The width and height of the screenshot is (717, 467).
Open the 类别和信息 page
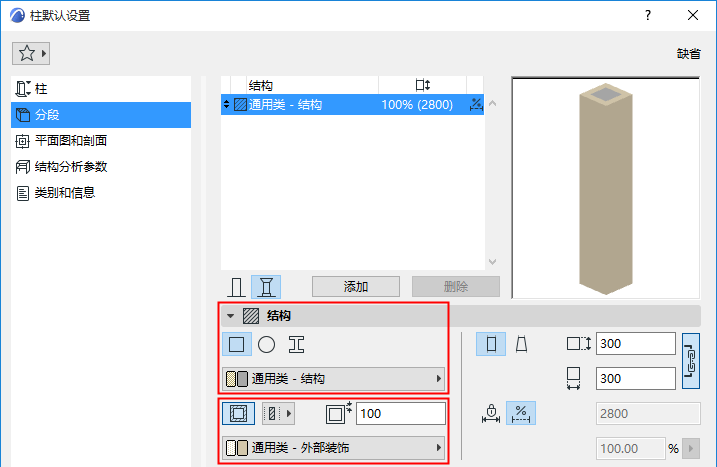101,193
